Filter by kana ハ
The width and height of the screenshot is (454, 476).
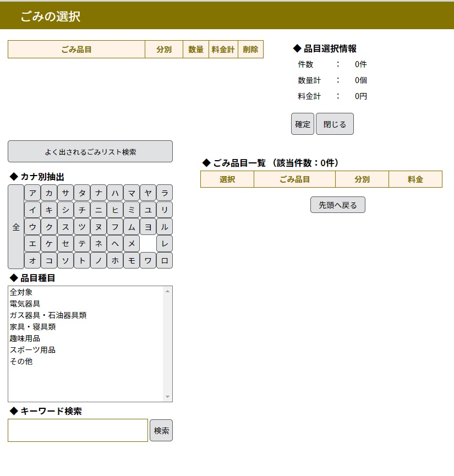[115, 193]
